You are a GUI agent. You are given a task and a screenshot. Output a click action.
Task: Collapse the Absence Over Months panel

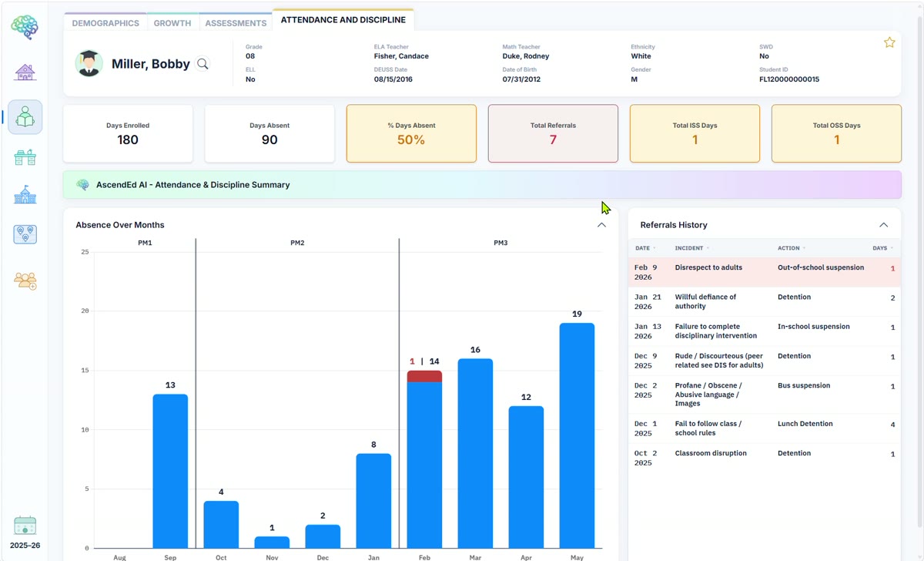pos(601,225)
